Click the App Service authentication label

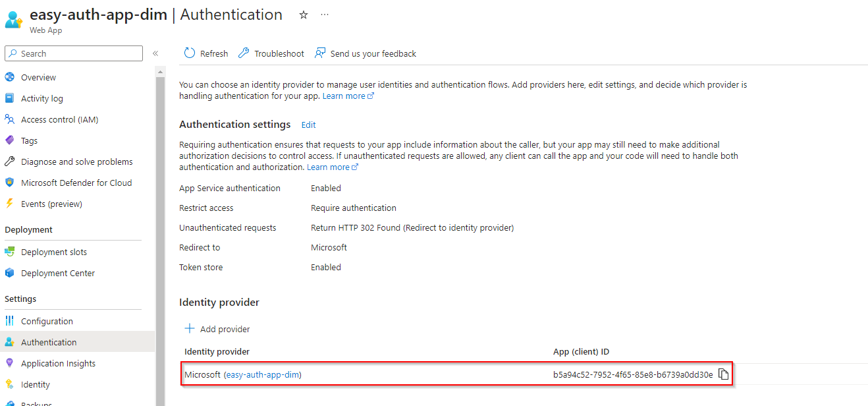(230, 188)
